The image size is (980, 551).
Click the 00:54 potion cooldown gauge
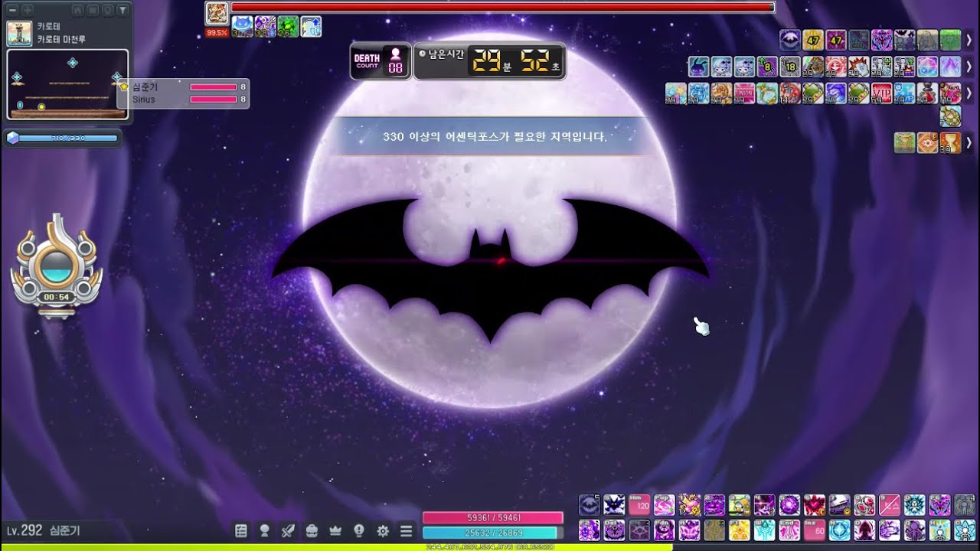click(x=57, y=267)
